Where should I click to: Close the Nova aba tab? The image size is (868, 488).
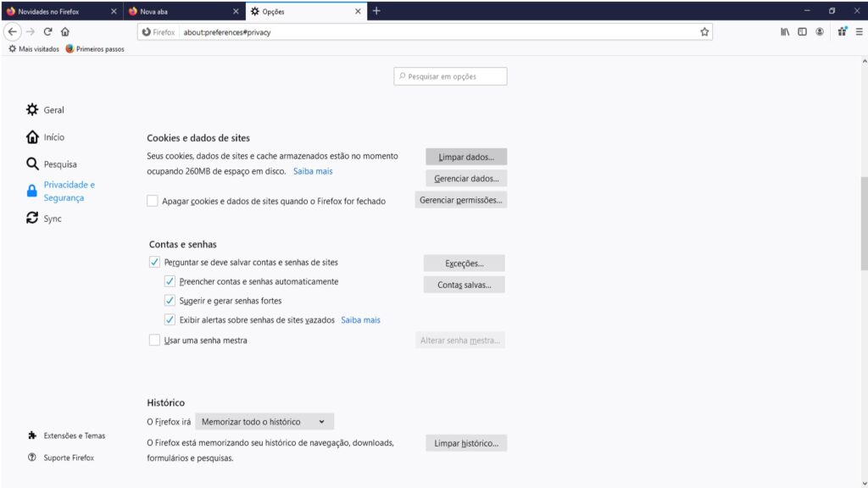point(236,12)
